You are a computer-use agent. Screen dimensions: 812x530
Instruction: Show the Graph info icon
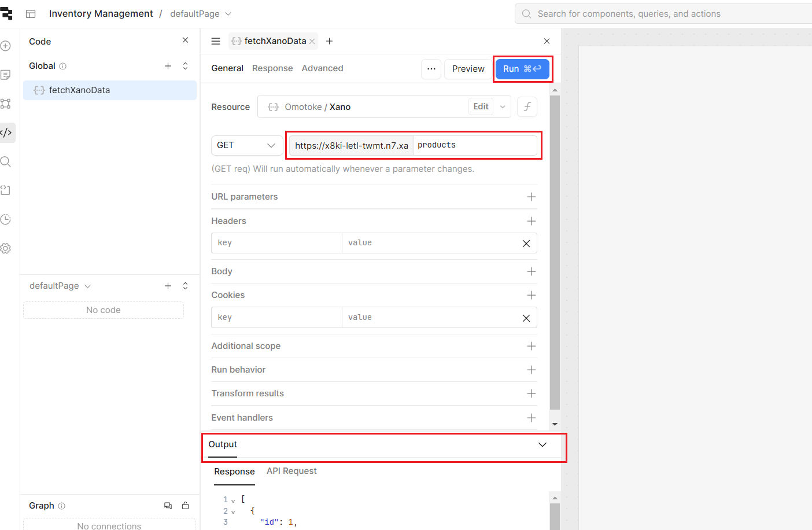pyautogui.click(x=62, y=506)
